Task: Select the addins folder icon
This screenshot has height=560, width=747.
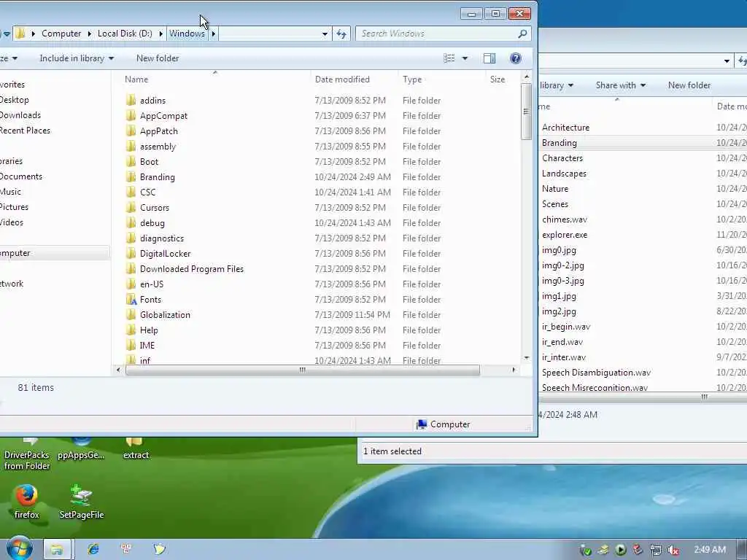Action: [x=131, y=101]
